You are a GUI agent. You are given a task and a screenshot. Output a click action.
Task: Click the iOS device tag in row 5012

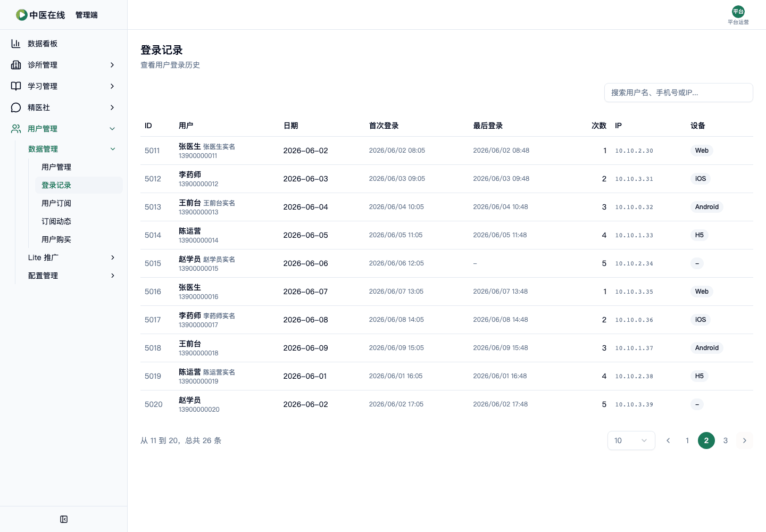[x=701, y=179]
